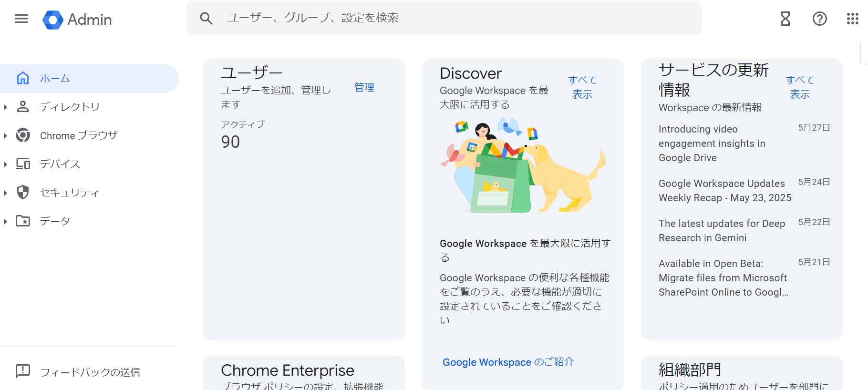Click the Google Admin logo
The image size is (868, 390).
point(77,20)
